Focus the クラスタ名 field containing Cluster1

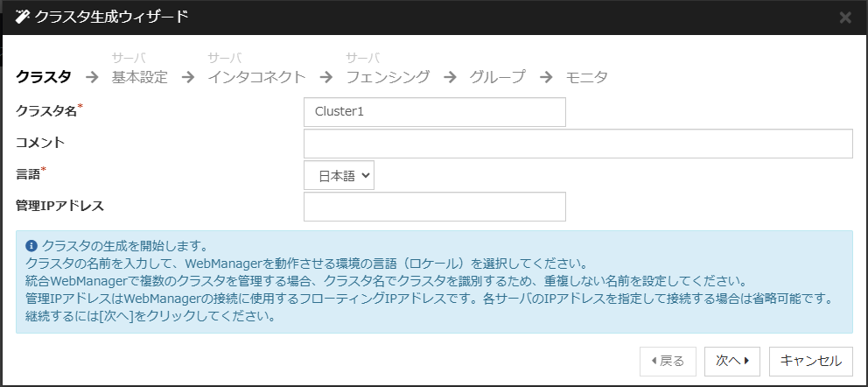pos(434,112)
